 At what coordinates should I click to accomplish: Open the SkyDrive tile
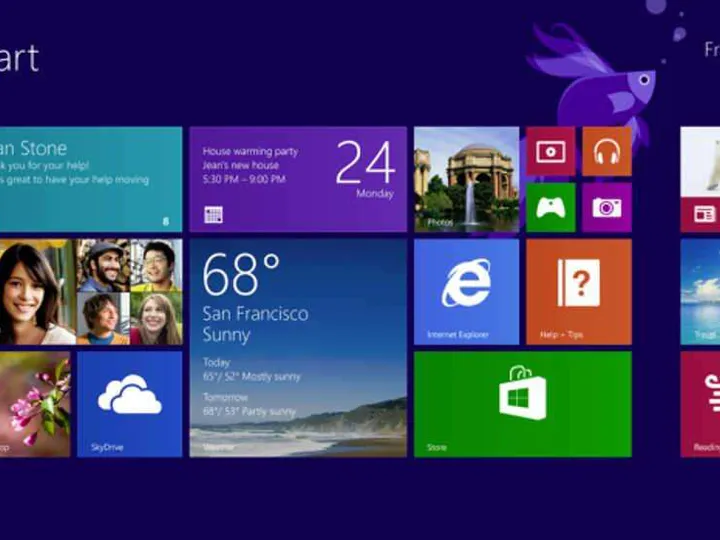[x=129, y=405]
